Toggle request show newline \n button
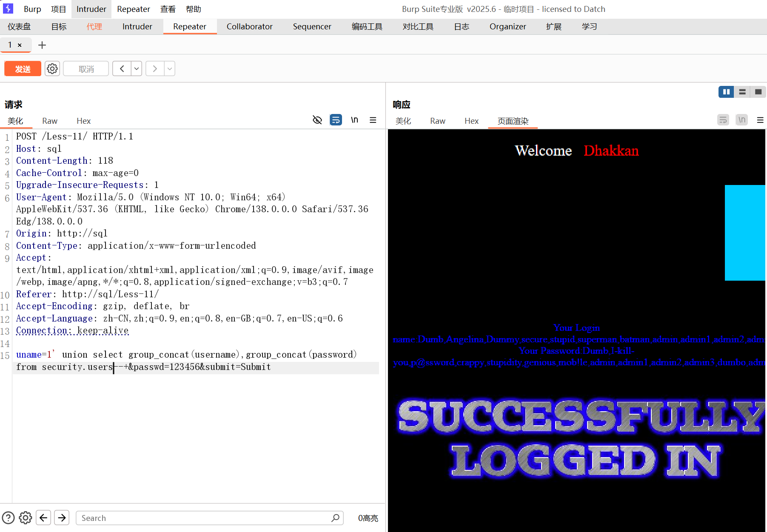Viewport: 767px width, 532px height. (x=354, y=120)
